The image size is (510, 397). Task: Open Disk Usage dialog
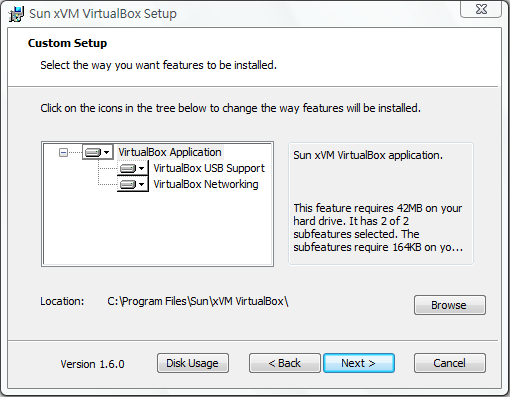193,363
